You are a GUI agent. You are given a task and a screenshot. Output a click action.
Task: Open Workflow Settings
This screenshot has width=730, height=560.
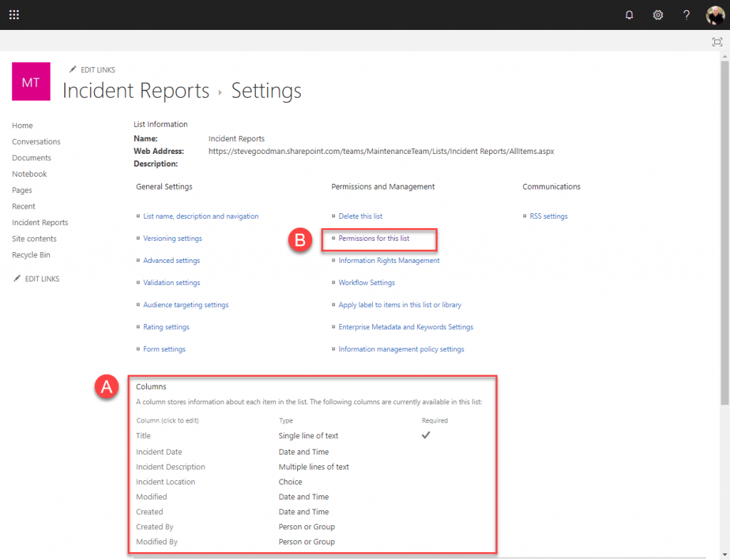pos(366,282)
